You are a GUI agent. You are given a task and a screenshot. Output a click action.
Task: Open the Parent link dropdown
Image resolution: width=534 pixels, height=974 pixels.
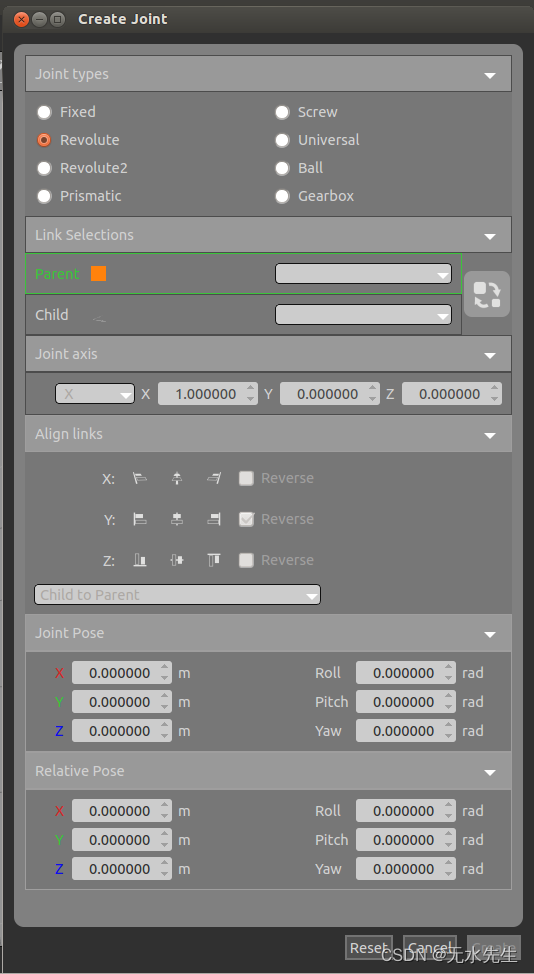(x=363, y=274)
